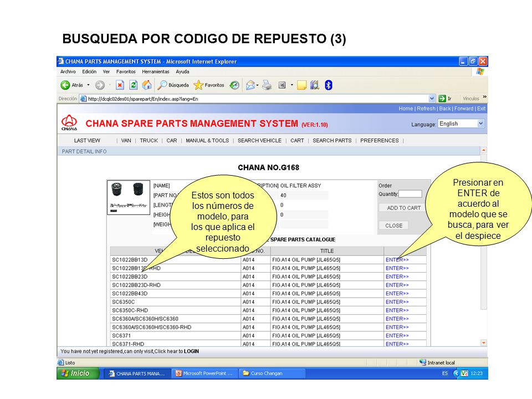
Task: Open the VAN navigation item
Action: pos(126,140)
